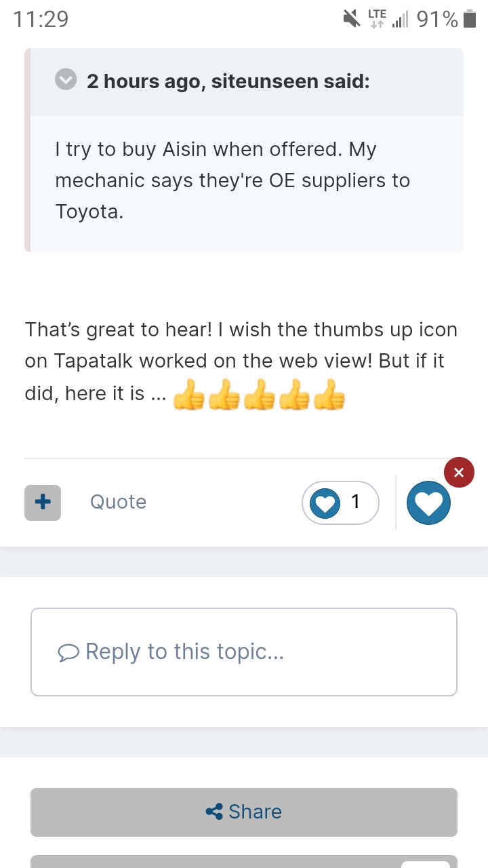Open the quoted header '2 hours ago, siteunseen said'
This screenshot has height=868, width=488.
[x=228, y=81]
